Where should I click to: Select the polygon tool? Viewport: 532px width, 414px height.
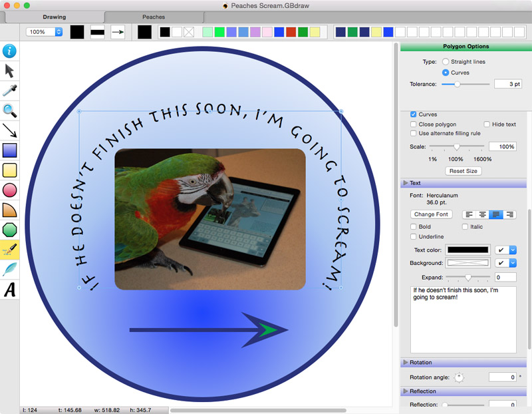coord(9,230)
